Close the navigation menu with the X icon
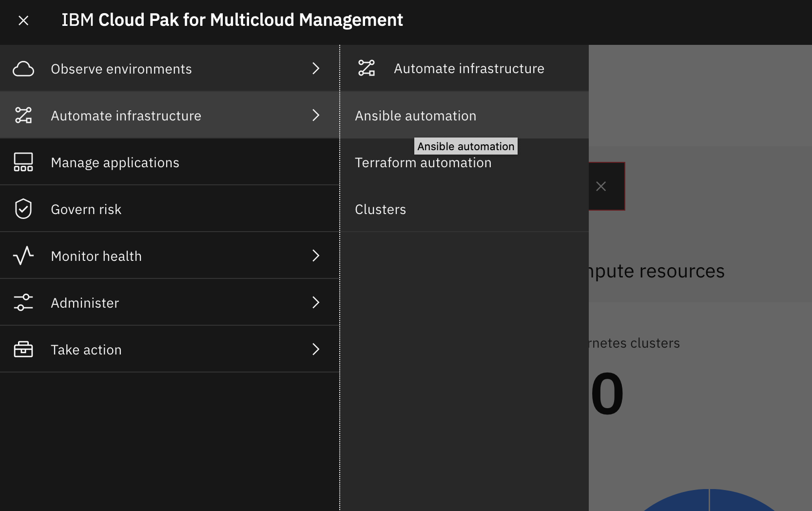The height and width of the screenshot is (511, 812). [23, 21]
